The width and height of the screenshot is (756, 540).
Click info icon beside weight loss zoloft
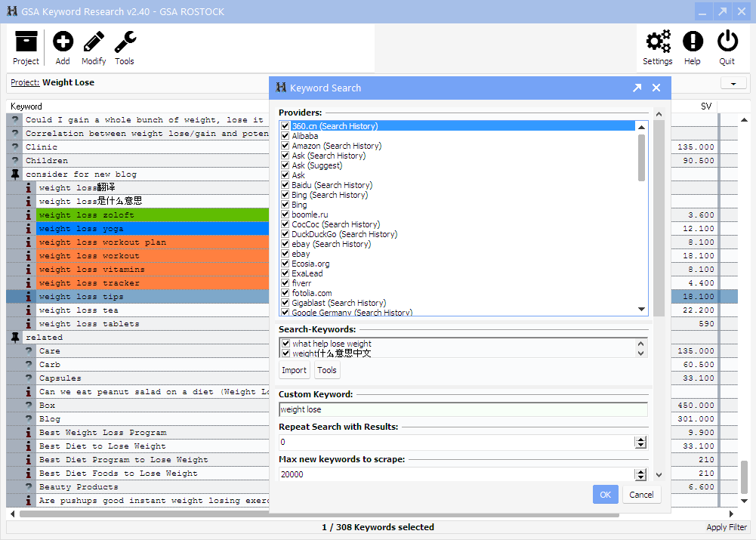[x=29, y=215]
